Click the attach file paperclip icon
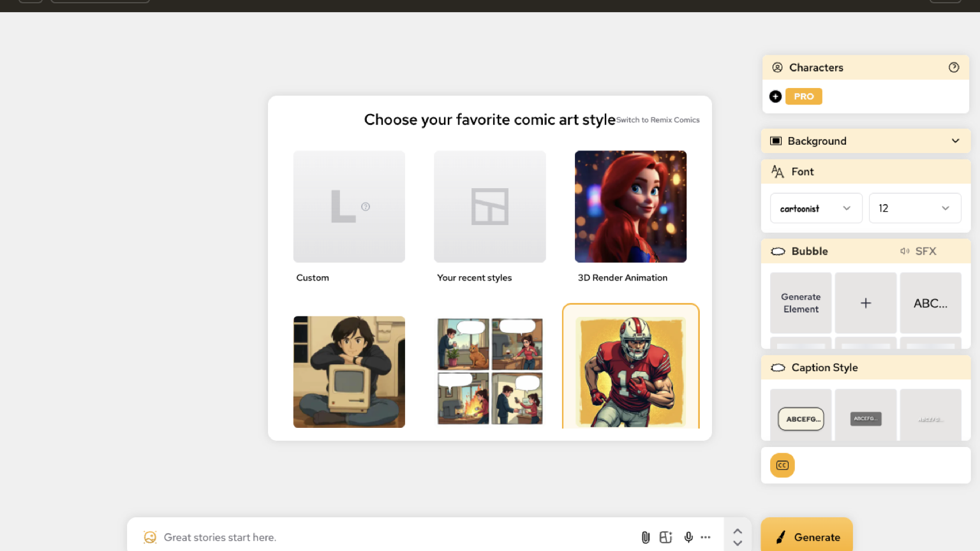This screenshot has width=980, height=551. (x=646, y=537)
